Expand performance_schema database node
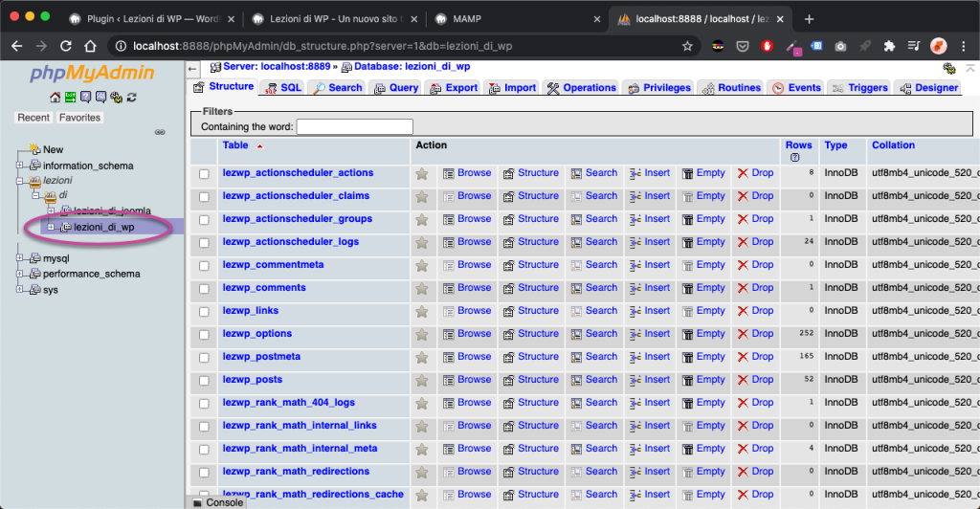 (x=19, y=274)
